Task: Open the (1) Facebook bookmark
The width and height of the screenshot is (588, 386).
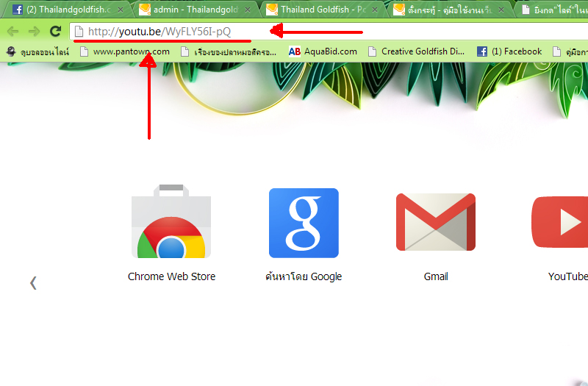Action: click(x=509, y=51)
